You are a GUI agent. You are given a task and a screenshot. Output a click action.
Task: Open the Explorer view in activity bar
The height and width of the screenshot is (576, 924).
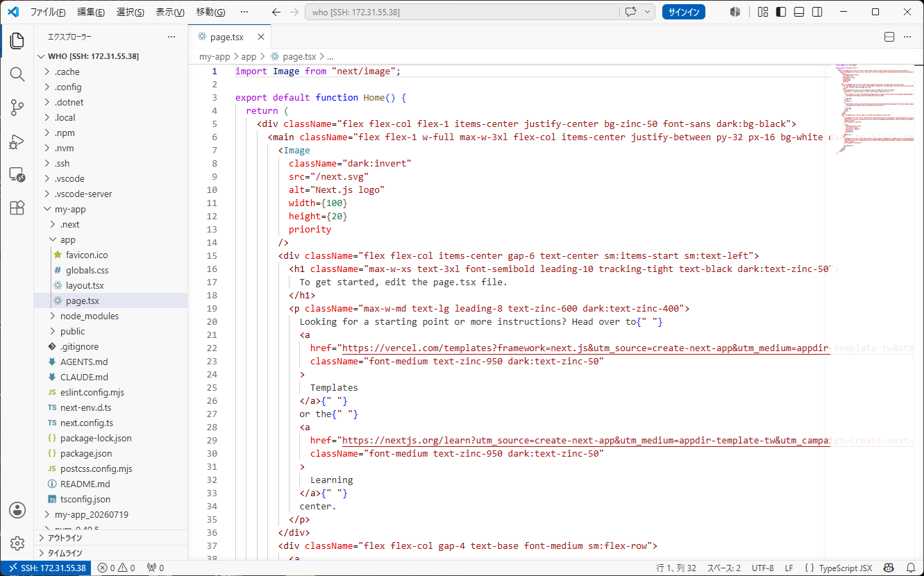pos(17,41)
